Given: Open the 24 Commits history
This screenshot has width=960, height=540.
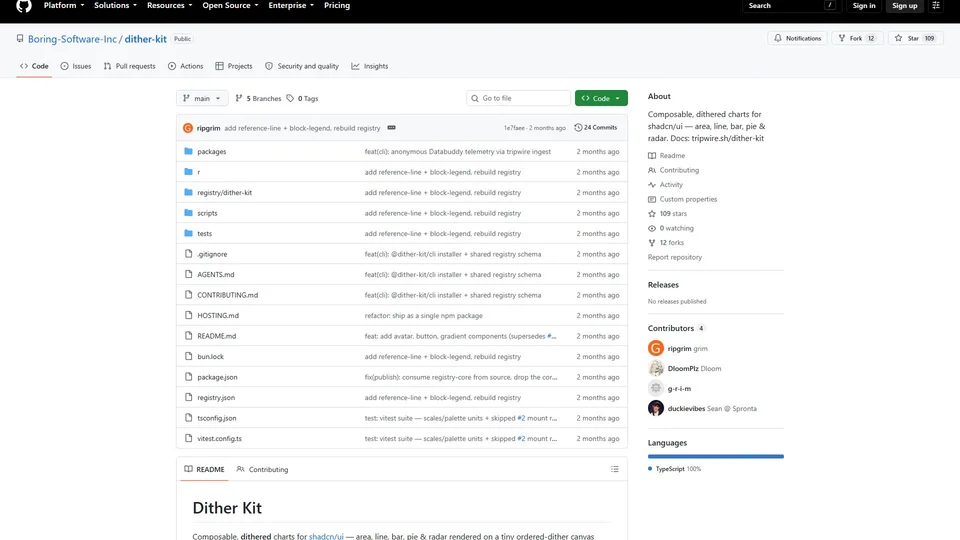Looking at the screenshot, I should [596, 127].
